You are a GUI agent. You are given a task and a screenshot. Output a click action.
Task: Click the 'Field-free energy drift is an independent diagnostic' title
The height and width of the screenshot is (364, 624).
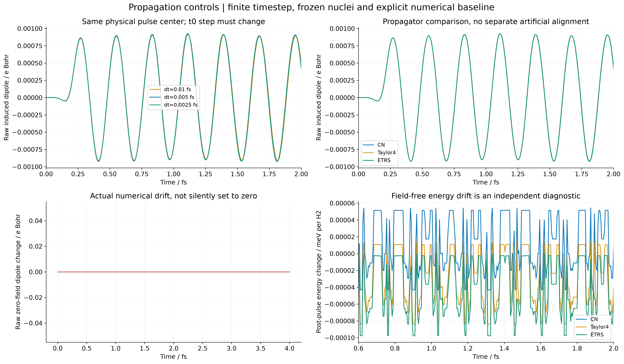tap(486, 196)
